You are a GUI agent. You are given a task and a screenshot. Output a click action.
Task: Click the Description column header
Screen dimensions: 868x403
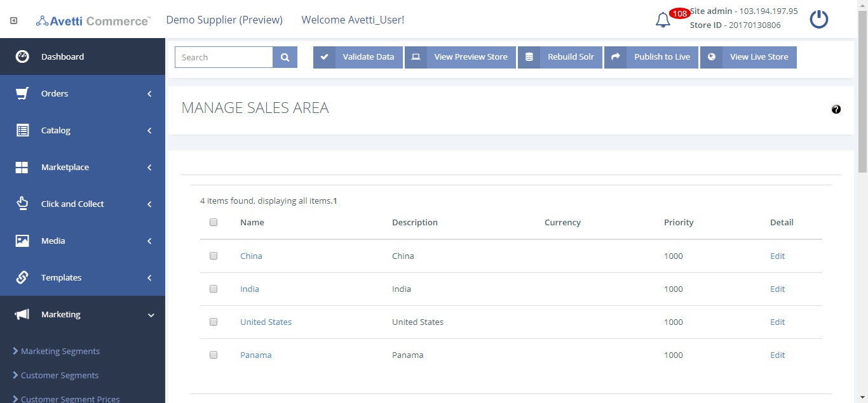415,222
